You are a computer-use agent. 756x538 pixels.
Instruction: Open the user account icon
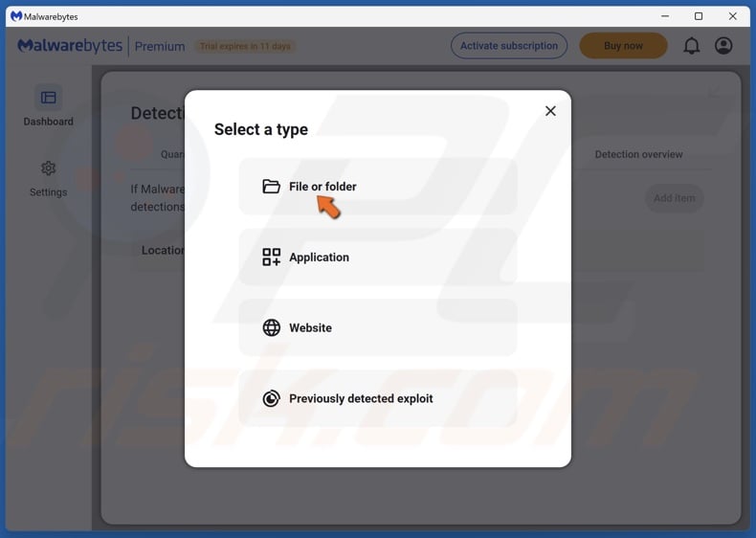723,46
